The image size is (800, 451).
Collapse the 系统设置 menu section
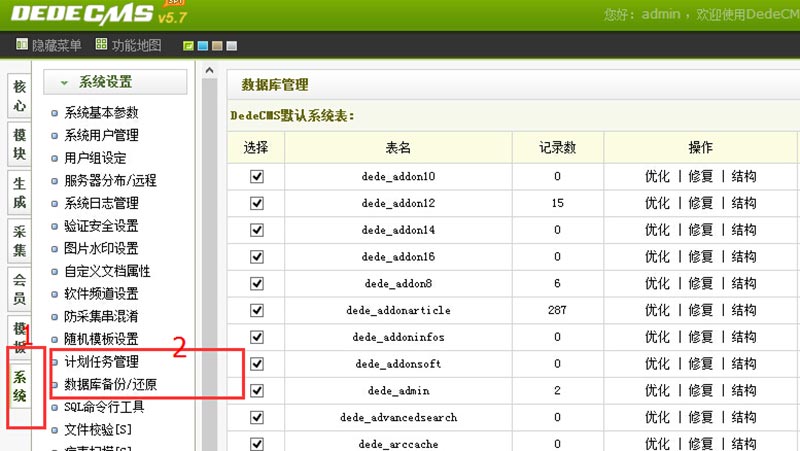tap(64, 83)
